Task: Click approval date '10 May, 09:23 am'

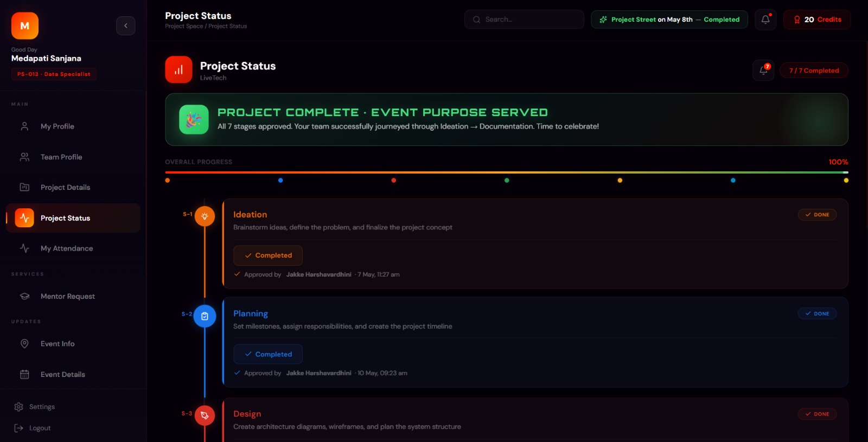Action: 382,373
